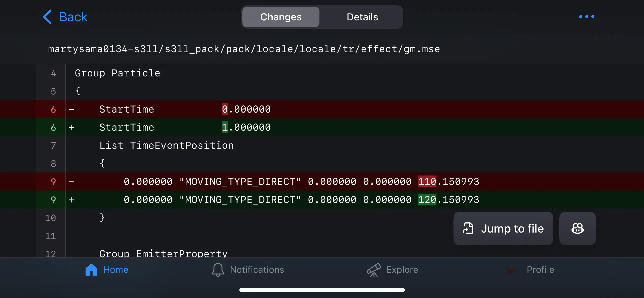The height and width of the screenshot is (298, 644).
Task: Tap the Home house icon
Action: 91,270
